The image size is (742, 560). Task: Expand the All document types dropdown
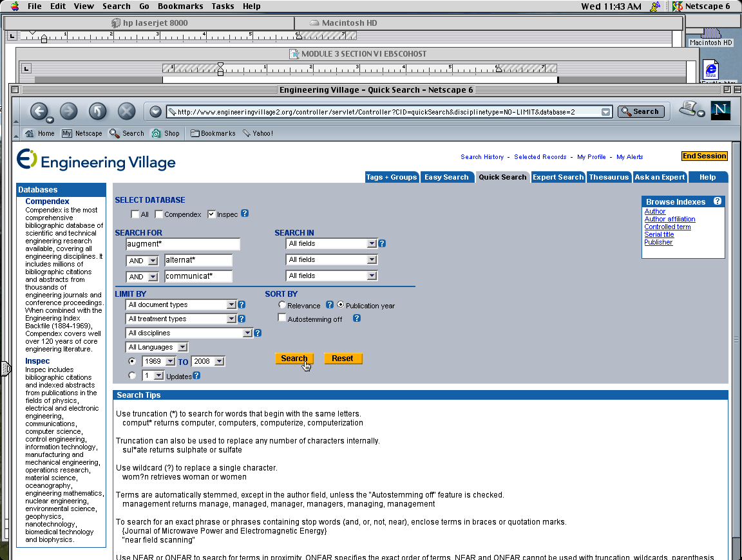[x=181, y=305]
